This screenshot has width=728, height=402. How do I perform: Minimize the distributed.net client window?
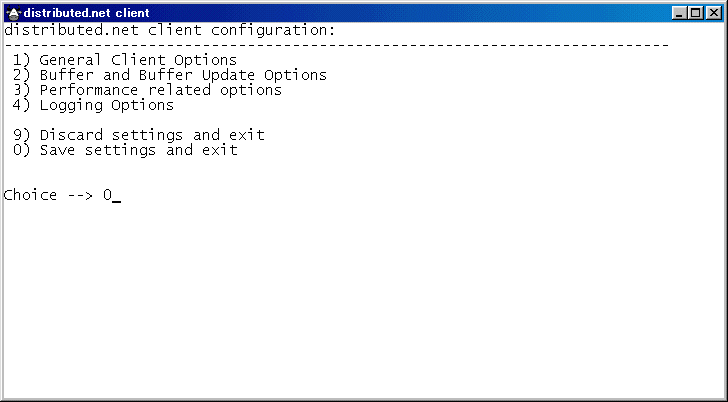681,13
